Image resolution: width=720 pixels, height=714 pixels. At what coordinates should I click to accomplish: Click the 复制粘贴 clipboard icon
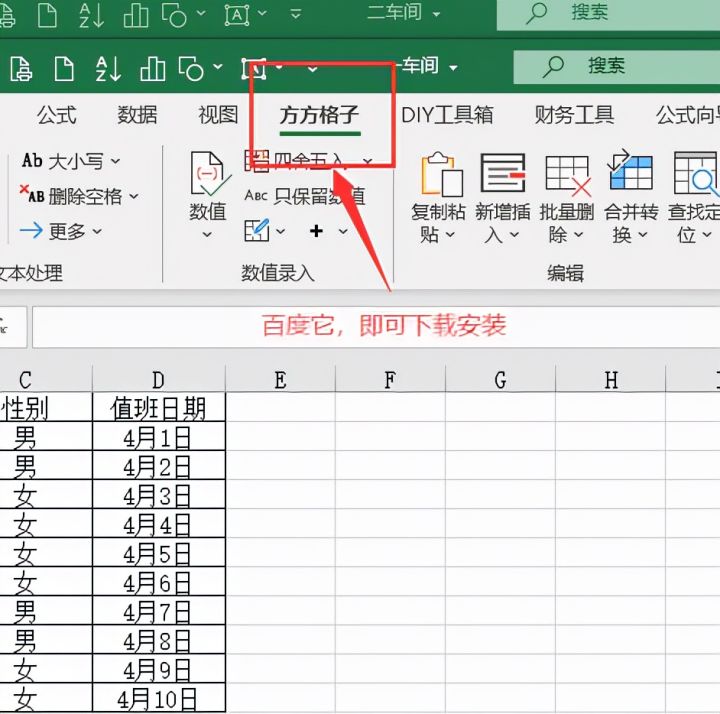coord(442,174)
